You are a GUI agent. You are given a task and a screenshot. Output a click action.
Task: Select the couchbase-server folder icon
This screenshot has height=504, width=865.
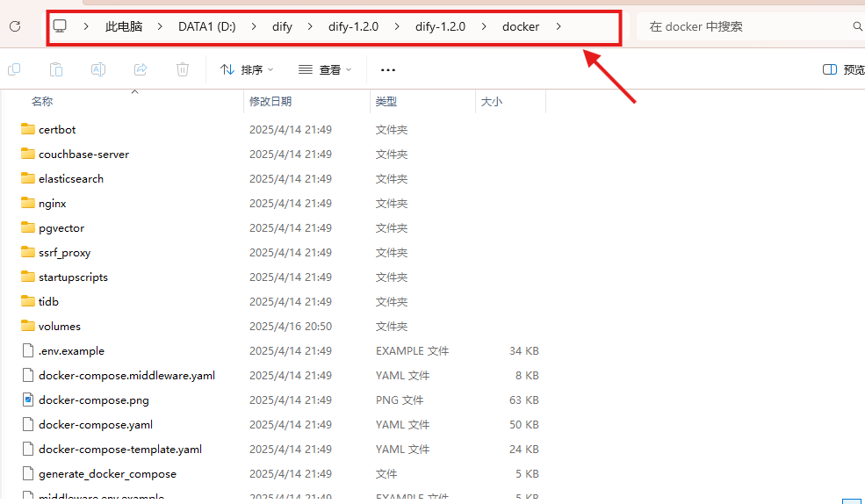27,154
